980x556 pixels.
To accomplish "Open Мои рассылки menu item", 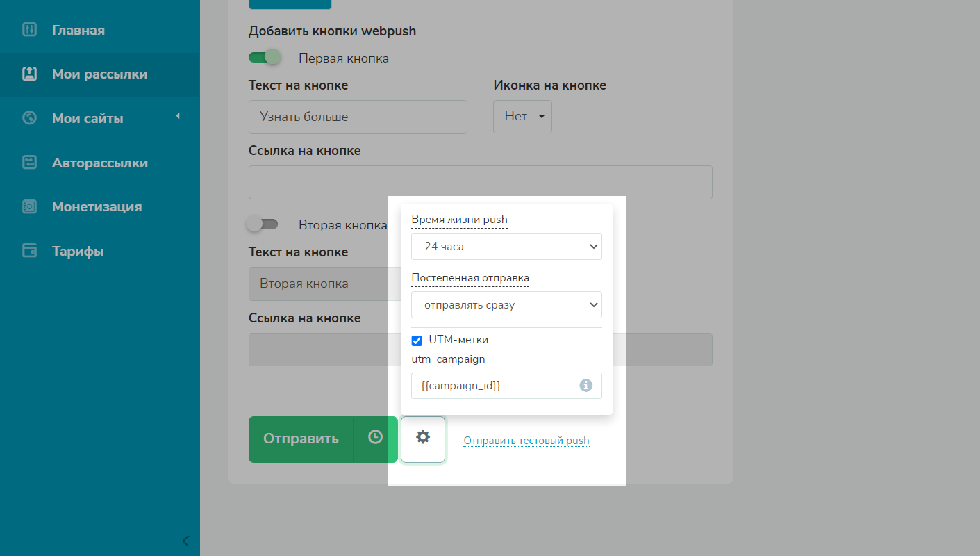I will click(x=99, y=74).
